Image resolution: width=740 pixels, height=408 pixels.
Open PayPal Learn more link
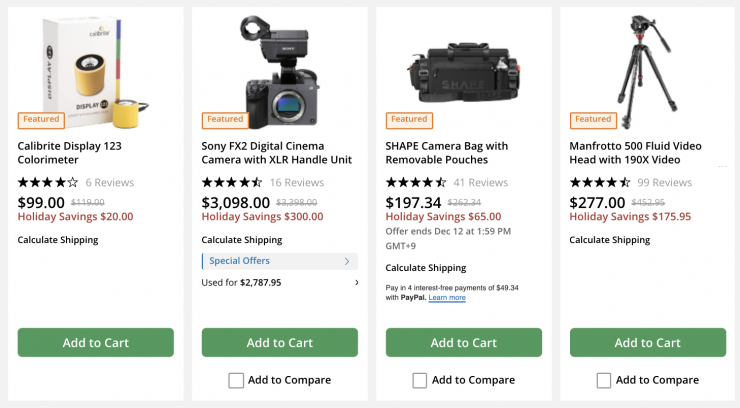tap(447, 298)
